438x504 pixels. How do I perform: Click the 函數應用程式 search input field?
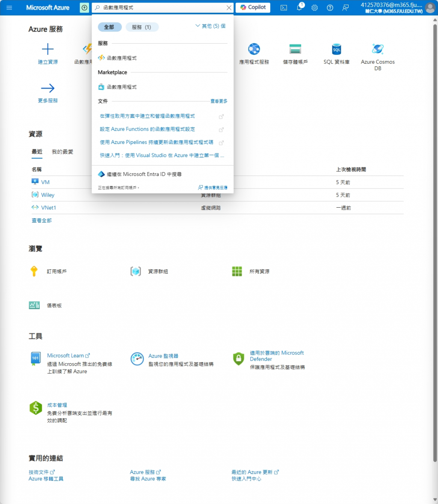163,7
